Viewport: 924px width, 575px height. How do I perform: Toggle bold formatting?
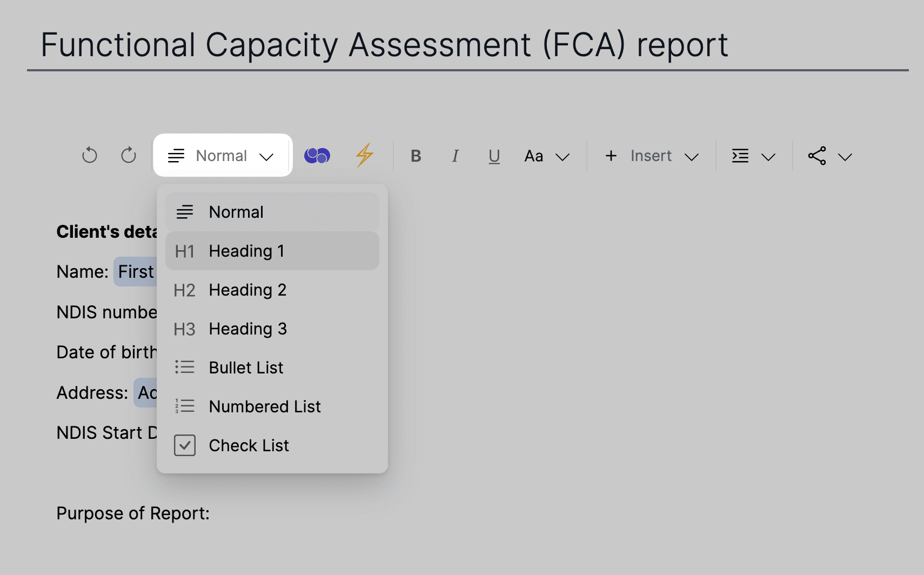click(x=416, y=156)
